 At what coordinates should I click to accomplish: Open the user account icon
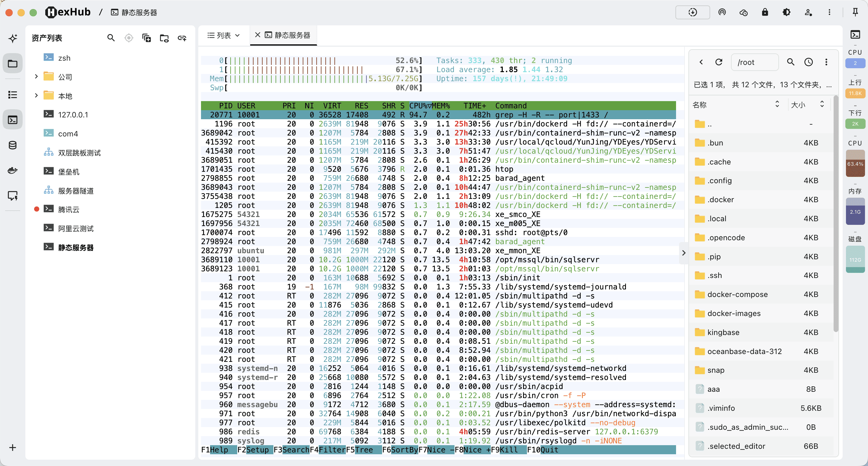[808, 12]
